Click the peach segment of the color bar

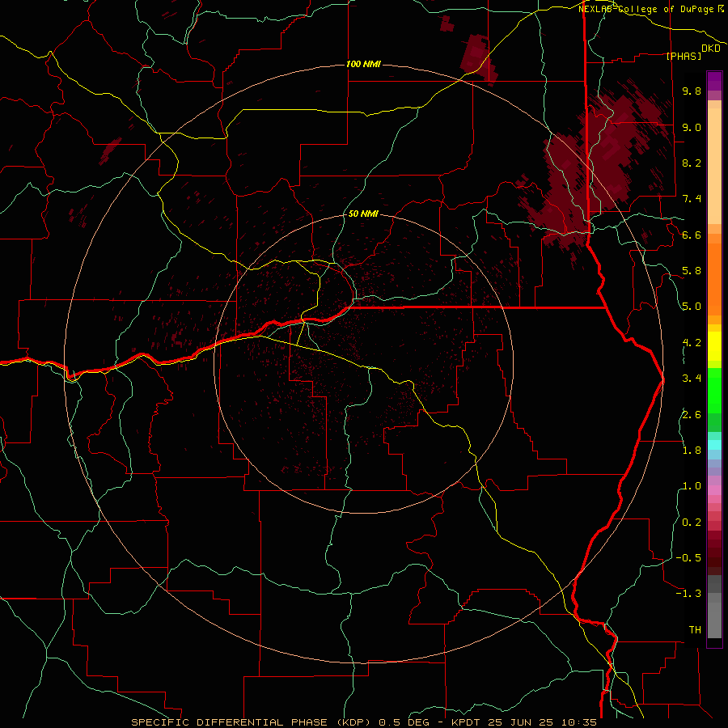pyautogui.click(x=714, y=166)
